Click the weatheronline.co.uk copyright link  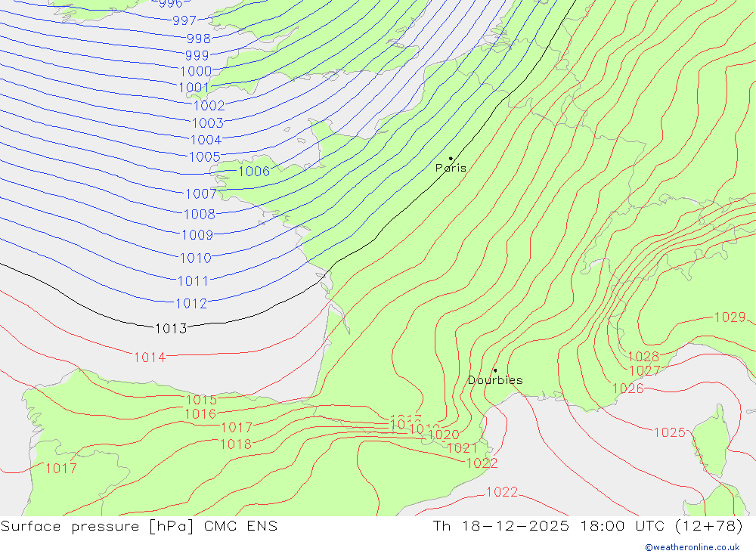(692, 547)
